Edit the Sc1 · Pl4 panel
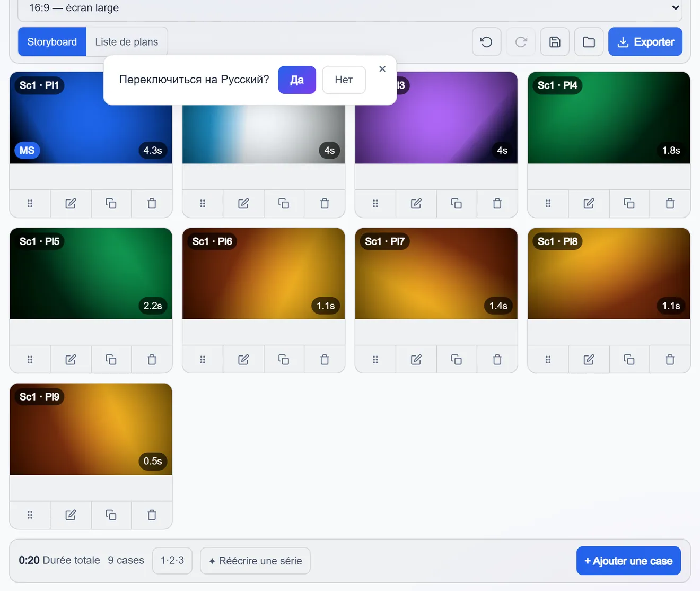 [x=589, y=204]
